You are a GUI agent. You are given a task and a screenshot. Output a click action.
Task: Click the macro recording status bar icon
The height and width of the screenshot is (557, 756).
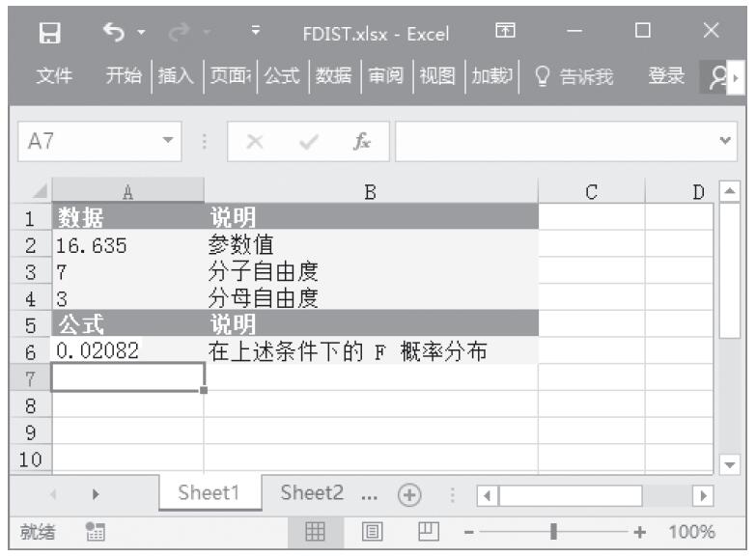click(96, 532)
